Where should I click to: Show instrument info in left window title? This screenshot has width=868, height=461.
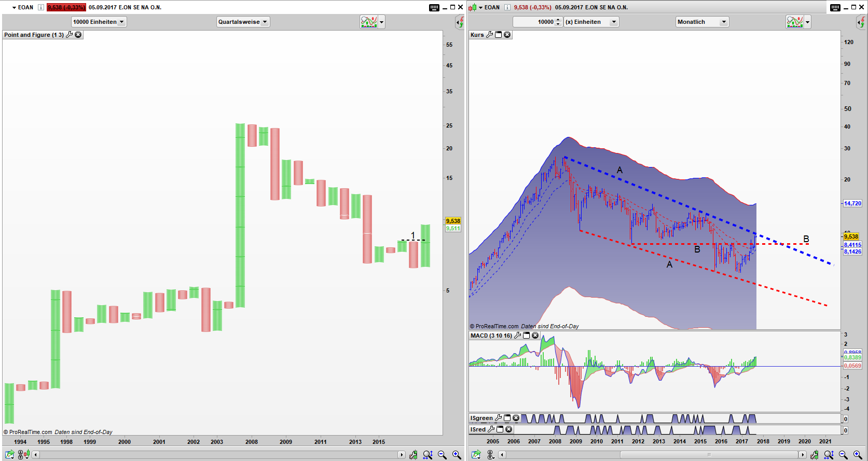click(x=41, y=7)
